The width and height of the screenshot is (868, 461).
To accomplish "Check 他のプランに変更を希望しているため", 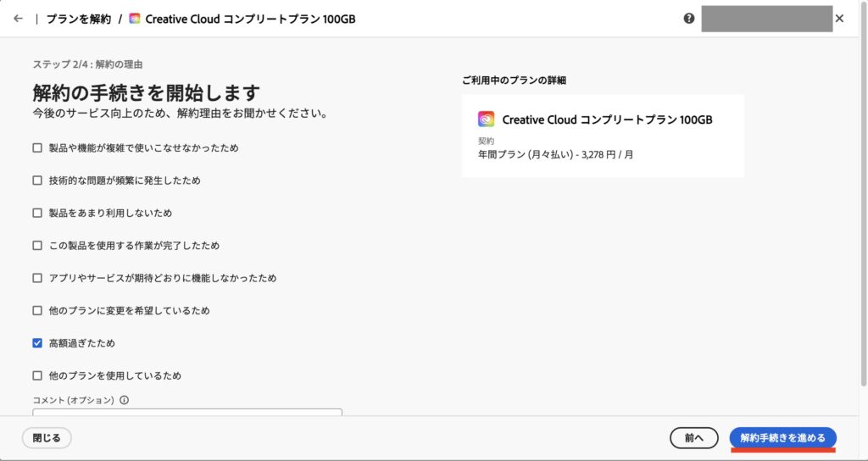I will [37, 310].
